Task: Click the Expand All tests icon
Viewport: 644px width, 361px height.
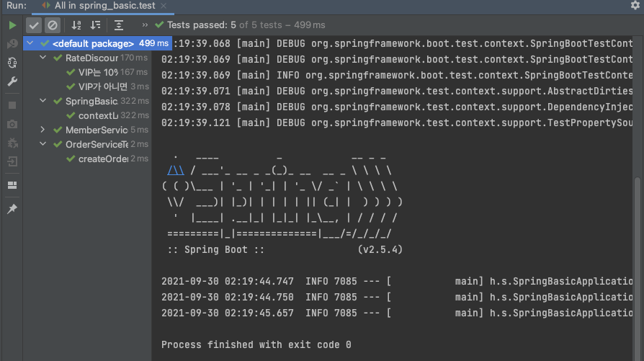Action: point(119,25)
